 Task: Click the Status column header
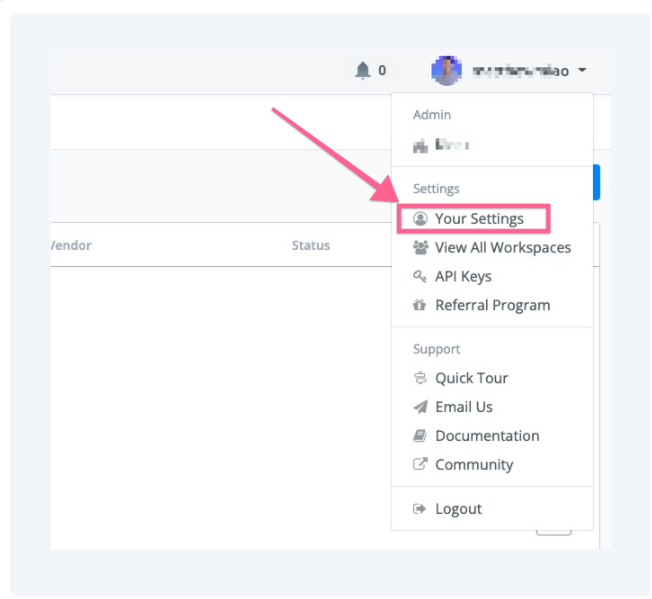tap(310, 245)
